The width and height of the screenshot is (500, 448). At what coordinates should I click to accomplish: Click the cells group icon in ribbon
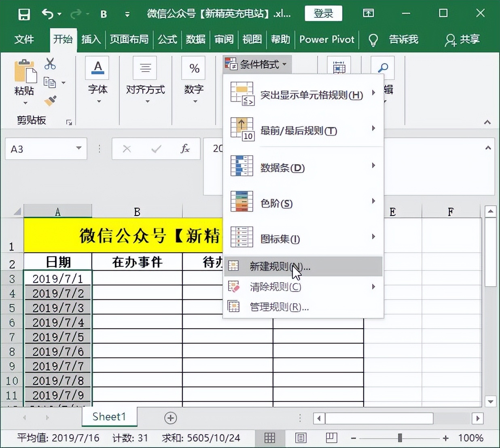click(x=339, y=66)
